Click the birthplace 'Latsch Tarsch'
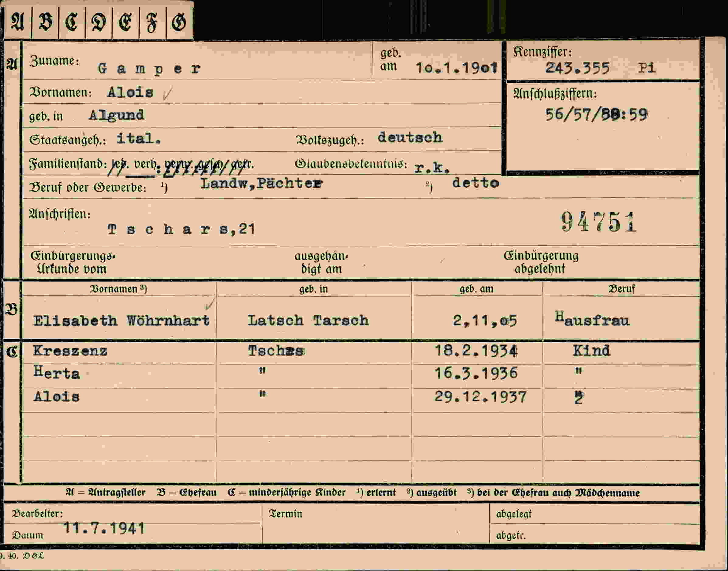Image resolution: width=728 pixels, height=571 pixels. click(308, 320)
